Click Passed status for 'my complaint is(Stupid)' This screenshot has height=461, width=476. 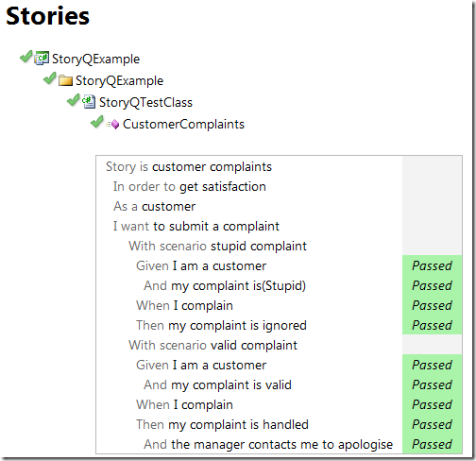coord(432,285)
